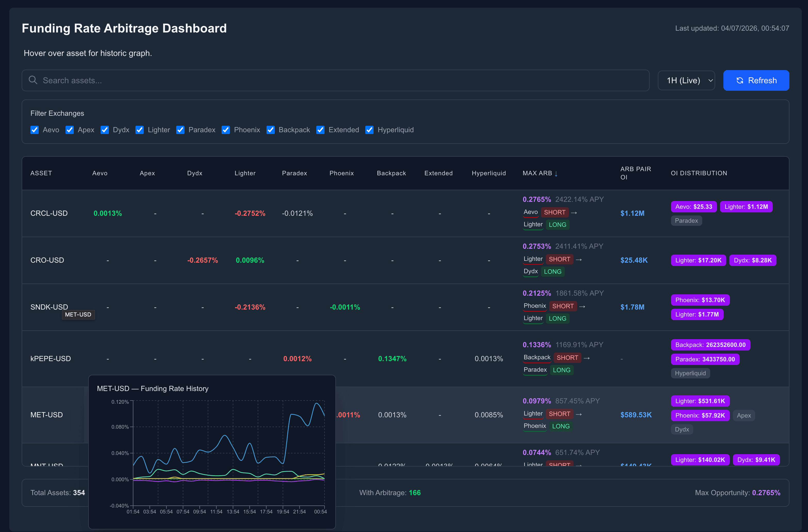Toggle the Apex exchange checkbox
This screenshot has width=808, height=532.
[70, 130]
